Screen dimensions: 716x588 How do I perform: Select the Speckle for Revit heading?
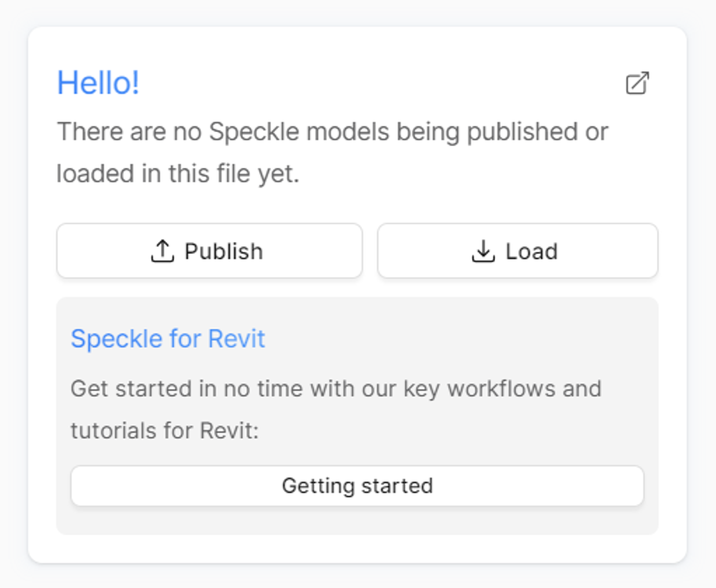(168, 338)
